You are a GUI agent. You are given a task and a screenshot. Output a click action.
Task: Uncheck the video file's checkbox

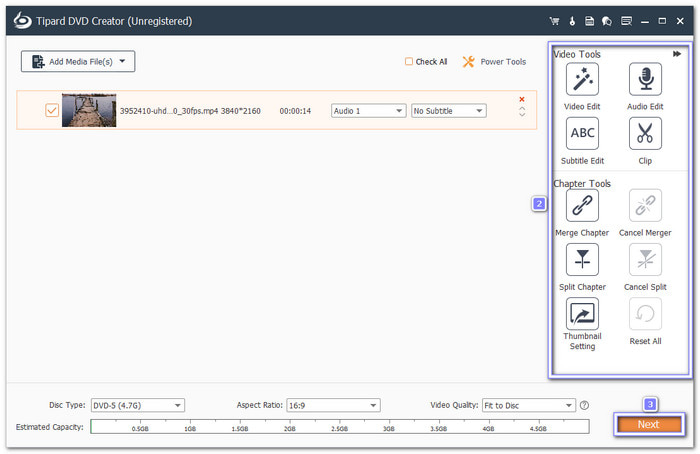coord(52,110)
